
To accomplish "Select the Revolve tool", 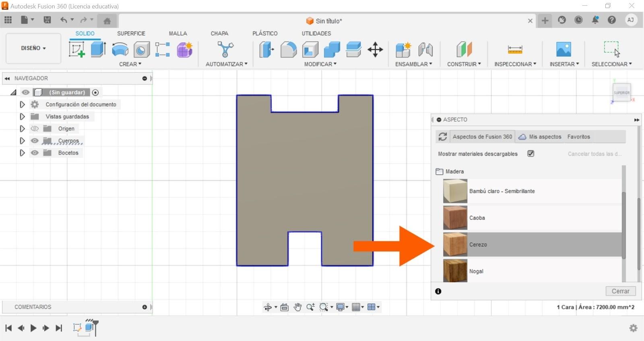I will (120, 50).
